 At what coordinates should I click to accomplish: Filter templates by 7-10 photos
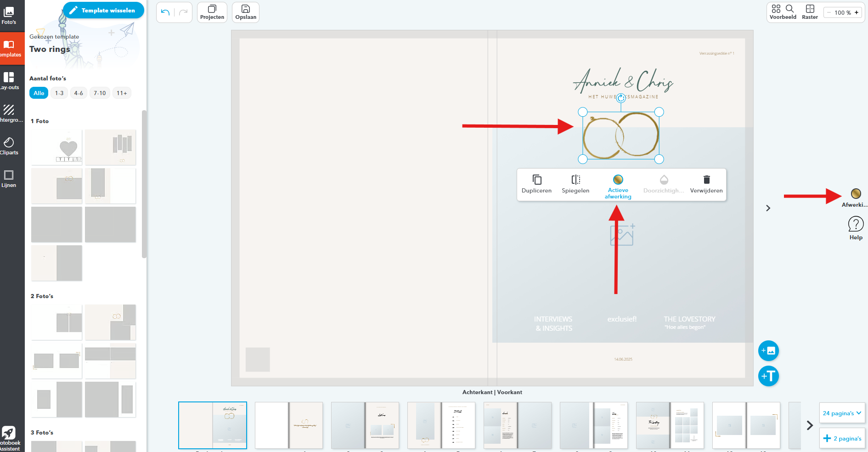pos(100,93)
